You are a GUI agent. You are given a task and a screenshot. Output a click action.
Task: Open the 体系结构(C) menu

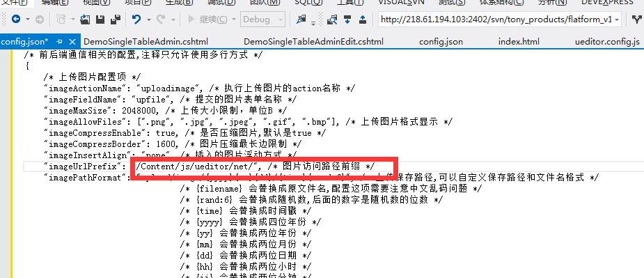pyautogui.click(x=501, y=2)
